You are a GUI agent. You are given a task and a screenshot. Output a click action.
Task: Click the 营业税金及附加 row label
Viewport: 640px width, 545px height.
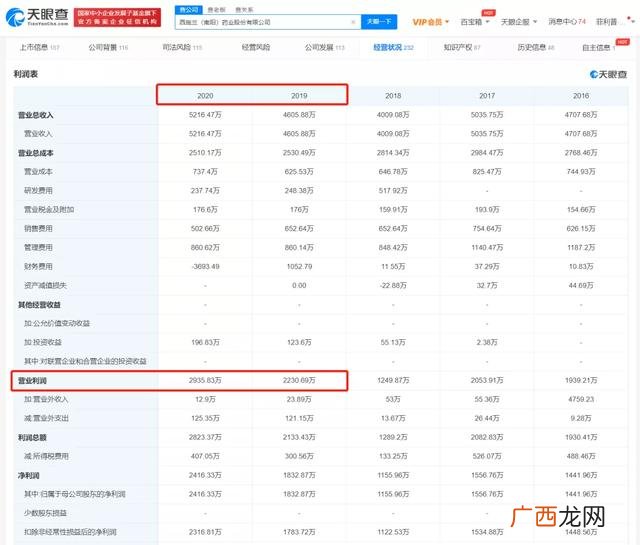coord(49,209)
